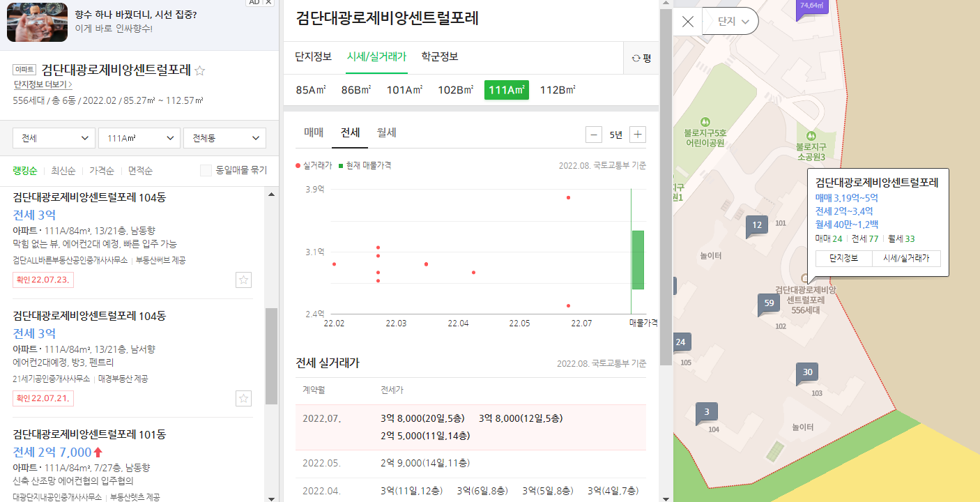Sort listings by 랭킹순
The height and width of the screenshot is (502, 980).
pos(25,170)
